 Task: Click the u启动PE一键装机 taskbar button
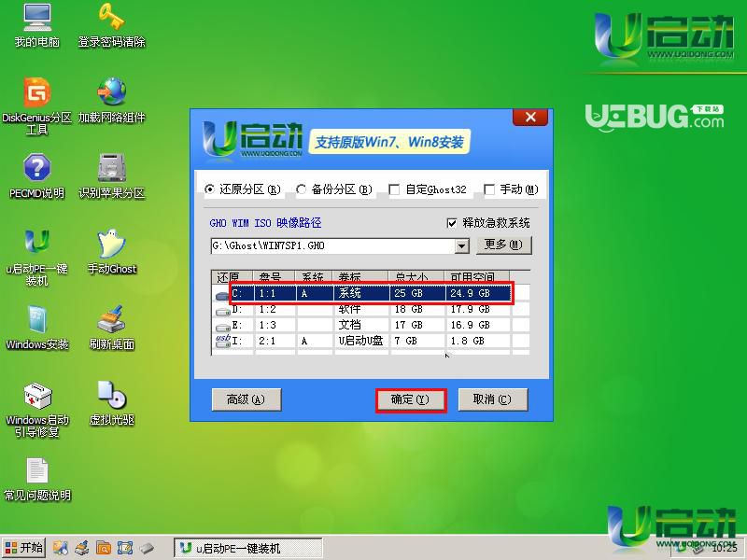click(x=248, y=549)
